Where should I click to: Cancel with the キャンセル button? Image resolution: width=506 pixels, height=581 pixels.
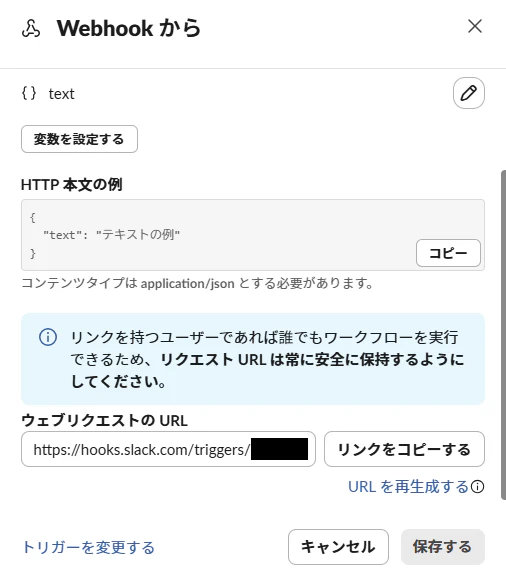click(338, 547)
